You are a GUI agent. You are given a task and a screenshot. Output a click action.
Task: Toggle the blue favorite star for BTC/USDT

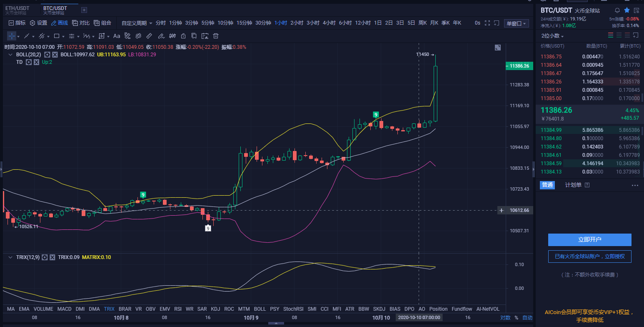pyautogui.click(x=627, y=10)
